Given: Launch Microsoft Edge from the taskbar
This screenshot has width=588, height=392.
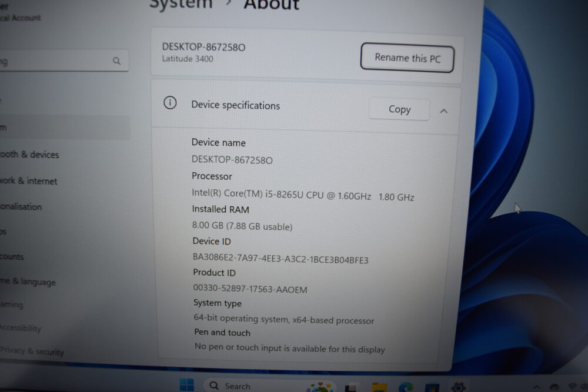Looking at the screenshot, I should point(406,387).
